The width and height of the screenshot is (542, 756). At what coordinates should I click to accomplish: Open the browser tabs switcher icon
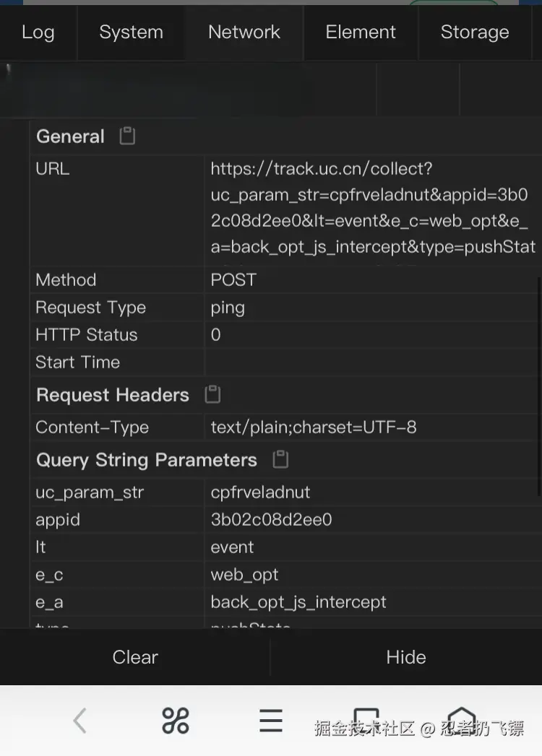tap(366, 716)
